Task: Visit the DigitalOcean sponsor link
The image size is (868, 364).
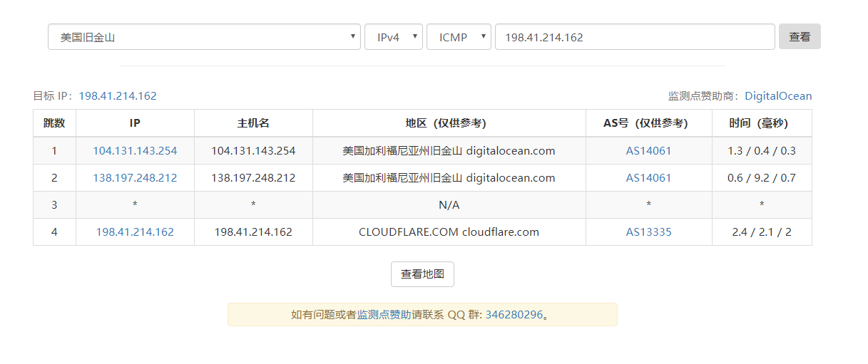Action: (778, 96)
